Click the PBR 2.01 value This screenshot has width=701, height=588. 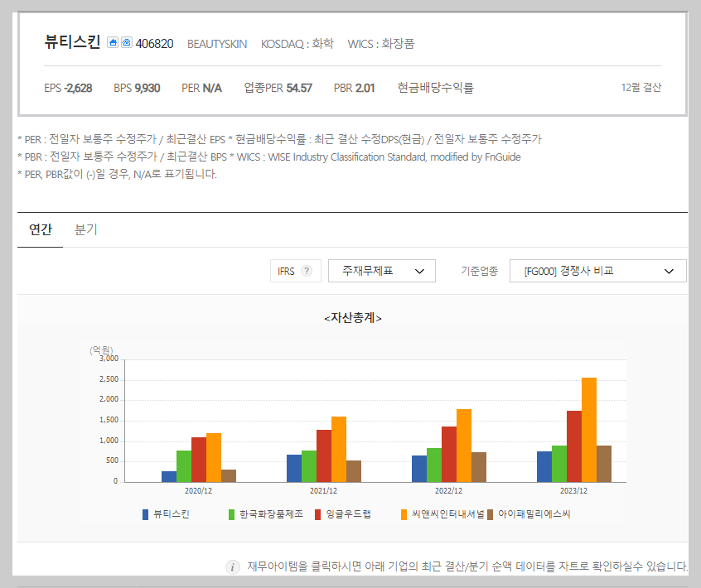(354, 88)
